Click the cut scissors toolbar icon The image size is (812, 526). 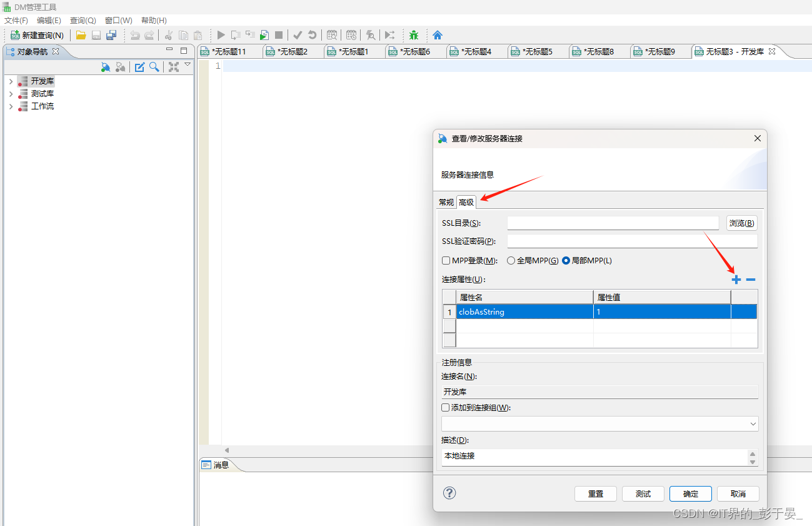point(168,36)
